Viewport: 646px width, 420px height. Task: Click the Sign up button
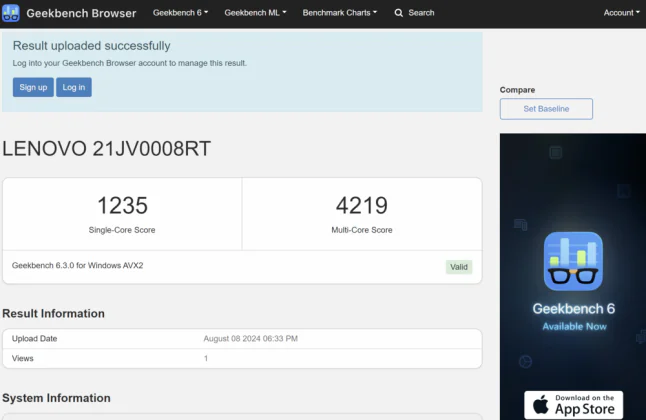[x=33, y=87]
